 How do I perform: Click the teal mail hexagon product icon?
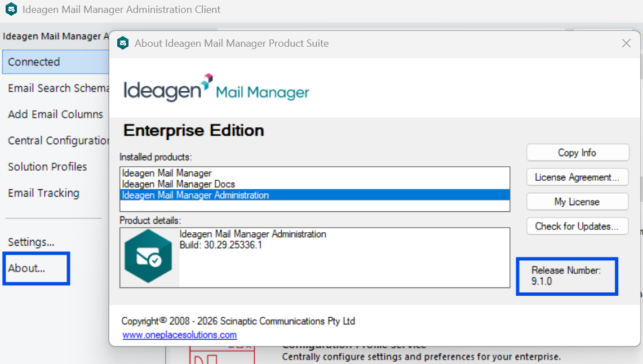pyautogui.click(x=148, y=256)
